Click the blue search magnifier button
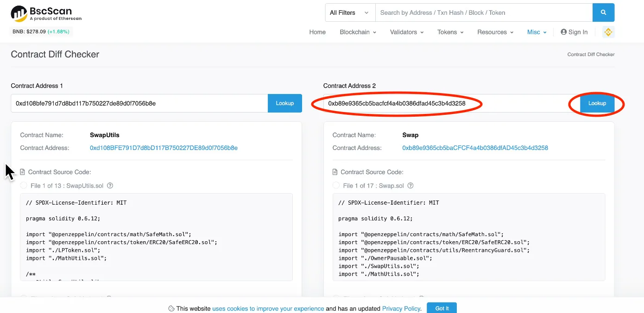This screenshot has height=313, width=644. [603, 13]
